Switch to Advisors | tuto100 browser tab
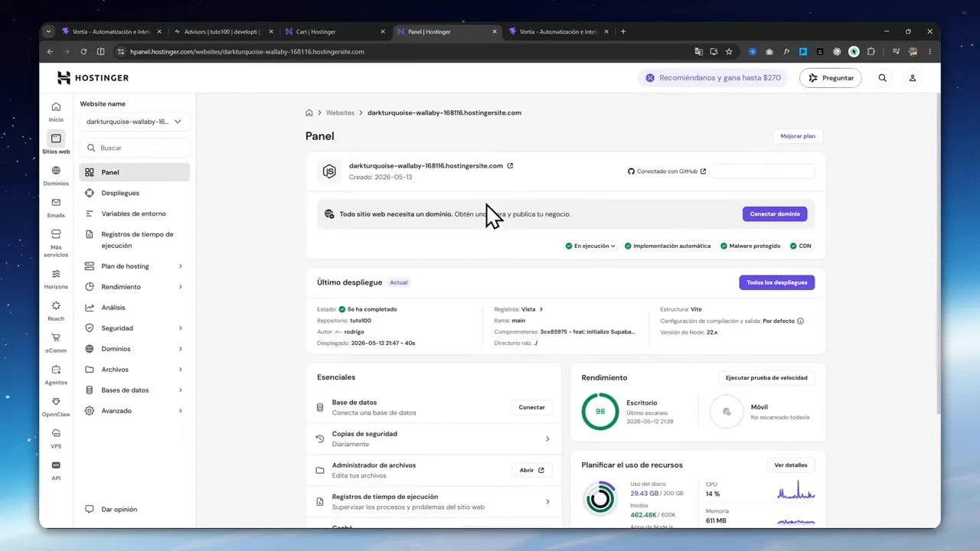 point(223,31)
